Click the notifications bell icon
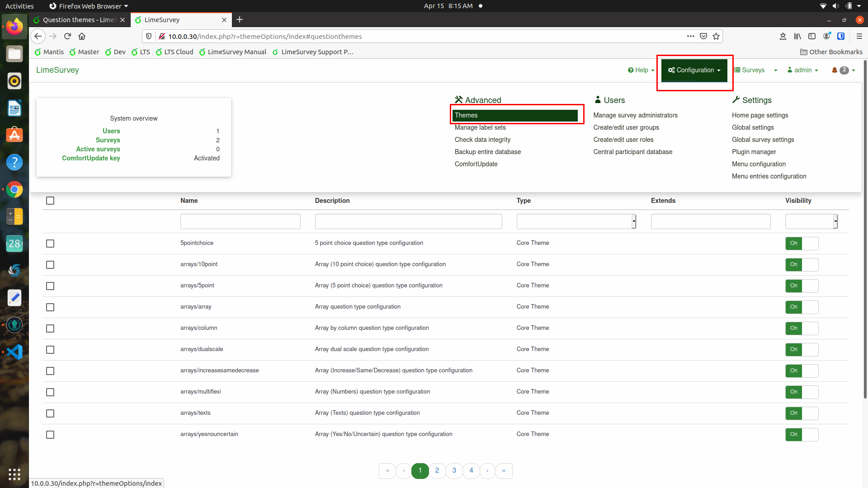 (835, 70)
